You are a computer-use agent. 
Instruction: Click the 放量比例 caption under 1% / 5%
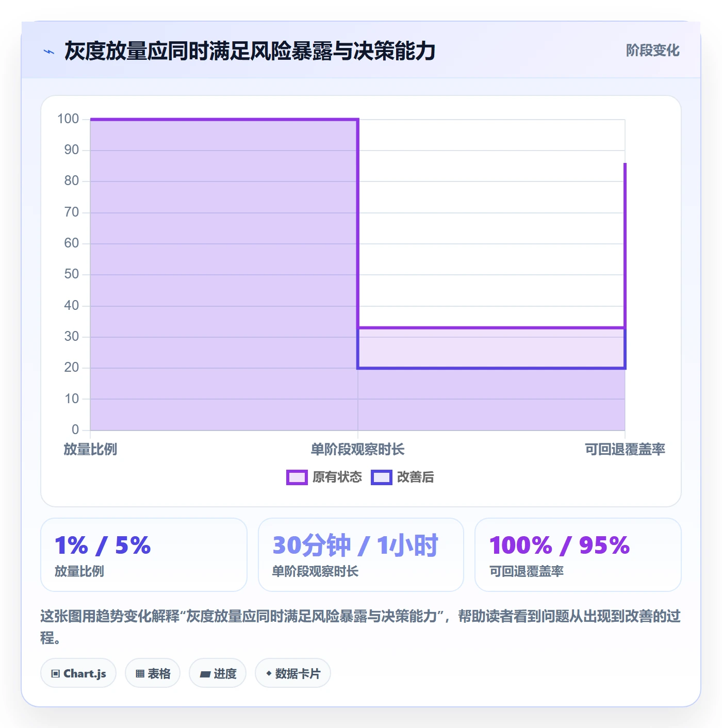pyautogui.click(x=79, y=571)
